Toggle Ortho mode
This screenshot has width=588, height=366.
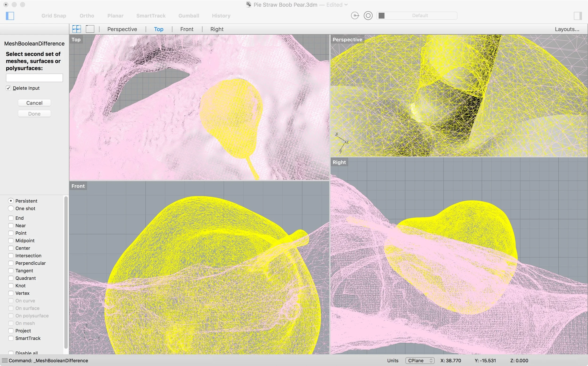pyautogui.click(x=87, y=16)
